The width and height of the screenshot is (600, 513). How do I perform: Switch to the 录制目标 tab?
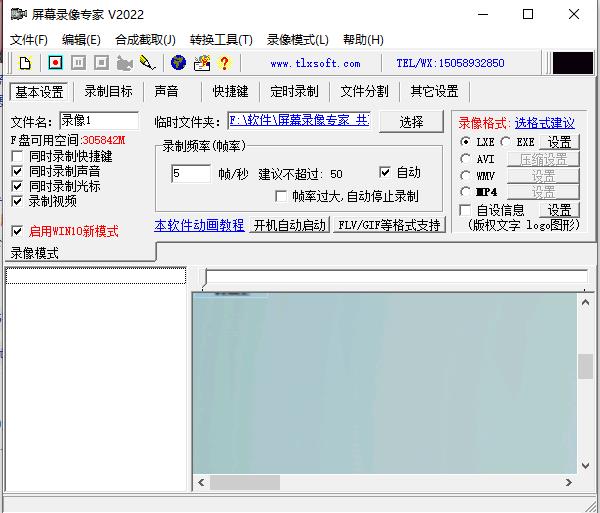click(x=108, y=91)
